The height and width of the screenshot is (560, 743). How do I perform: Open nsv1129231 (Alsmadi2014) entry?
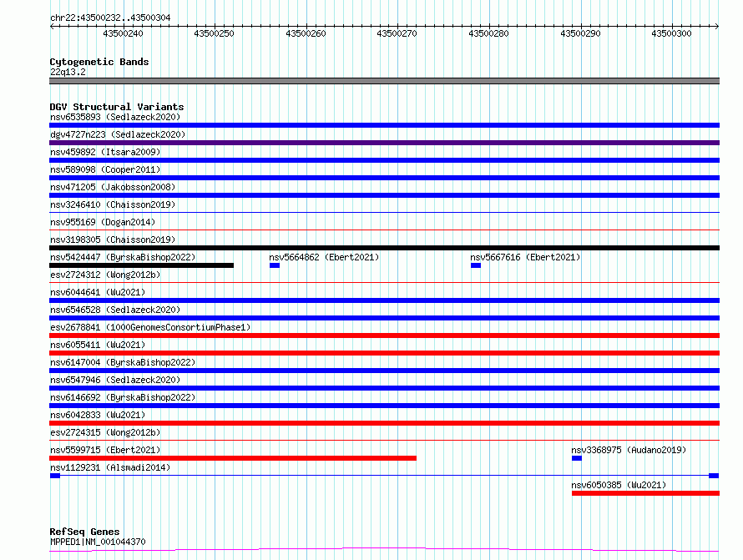pyautogui.click(x=110, y=467)
